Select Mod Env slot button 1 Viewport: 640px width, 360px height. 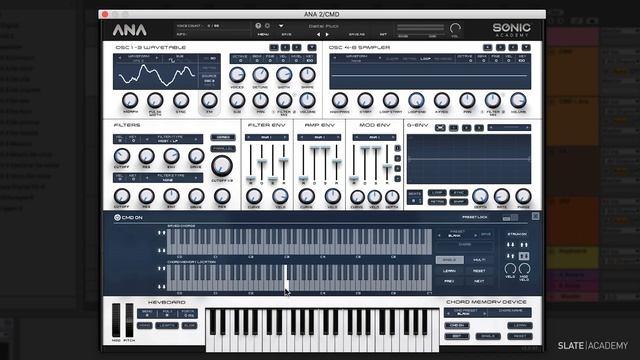tap(398, 148)
